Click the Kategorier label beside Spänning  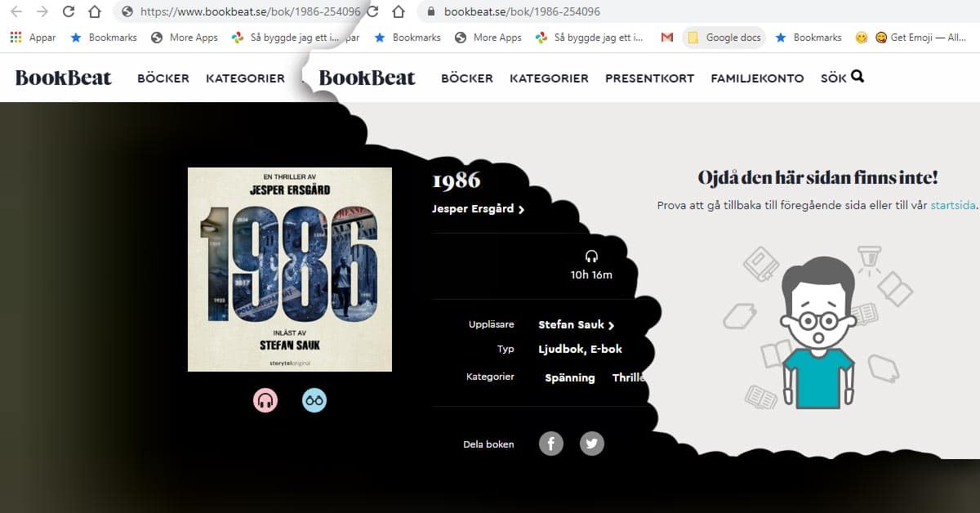pos(490,377)
